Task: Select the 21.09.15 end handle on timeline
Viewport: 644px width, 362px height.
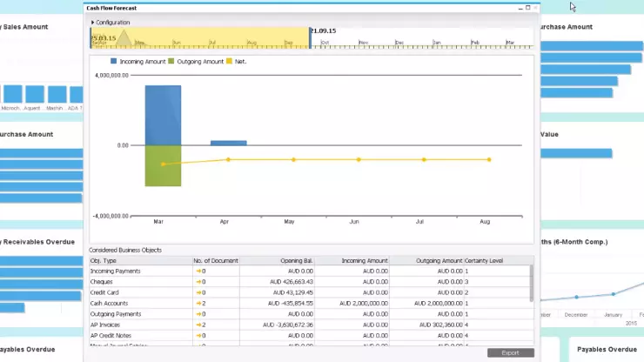Action: [310, 37]
